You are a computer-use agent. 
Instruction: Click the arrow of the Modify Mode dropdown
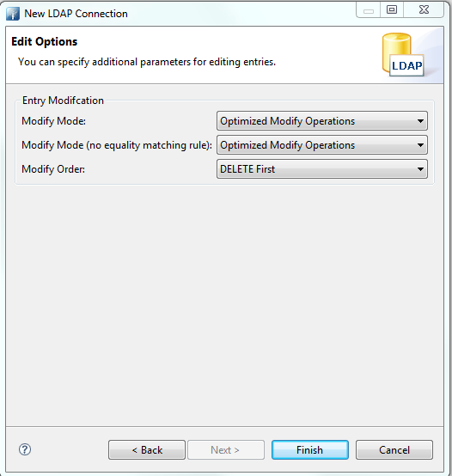pyautogui.click(x=420, y=121)
